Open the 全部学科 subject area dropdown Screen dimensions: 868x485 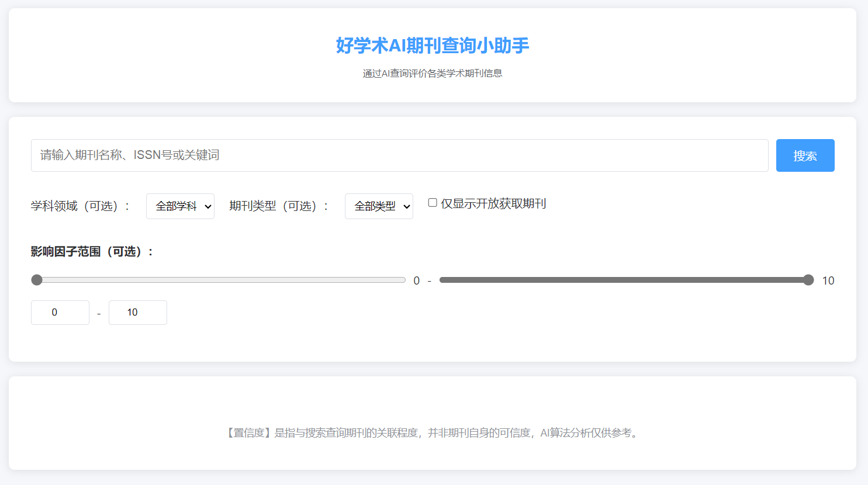pos(180,206)
